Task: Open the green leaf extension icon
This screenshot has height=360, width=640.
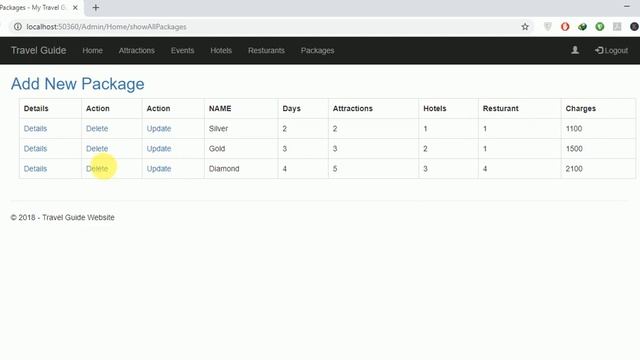Action: click(x=582, y=27)
